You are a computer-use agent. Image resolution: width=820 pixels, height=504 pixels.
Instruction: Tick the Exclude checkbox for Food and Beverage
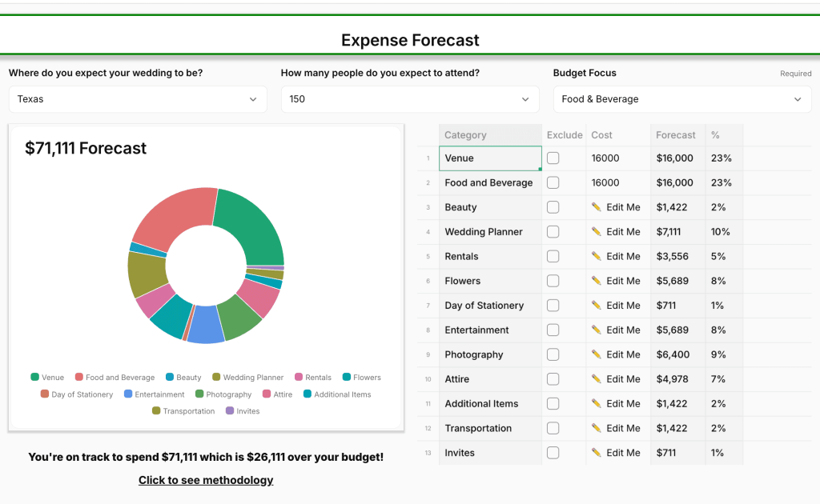click(x=553, y=182)
